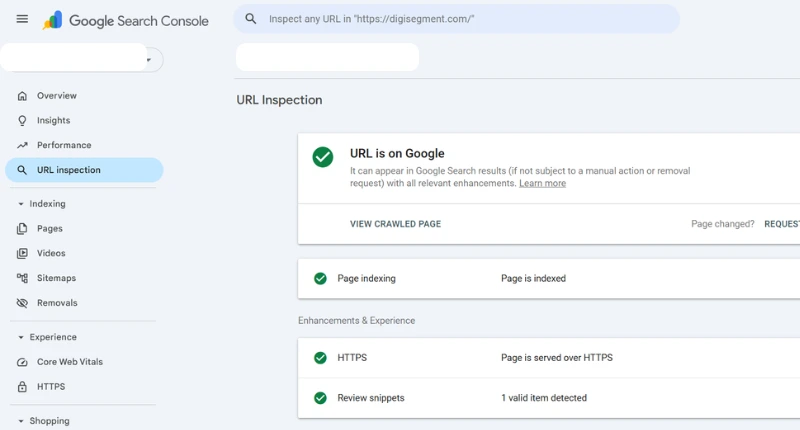Viewport: 800px width, 430px height.
Task: Open the property selector dropdown
Action: (x=149, y=60)
